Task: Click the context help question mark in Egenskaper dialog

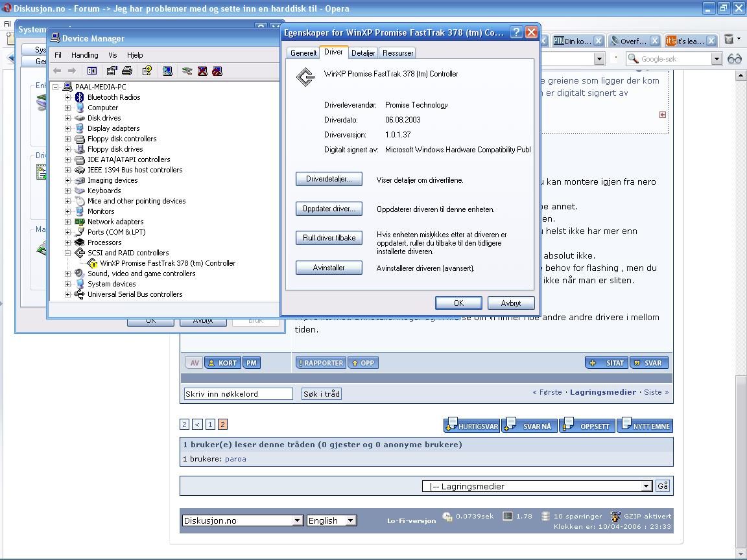Action: [516, 32]
